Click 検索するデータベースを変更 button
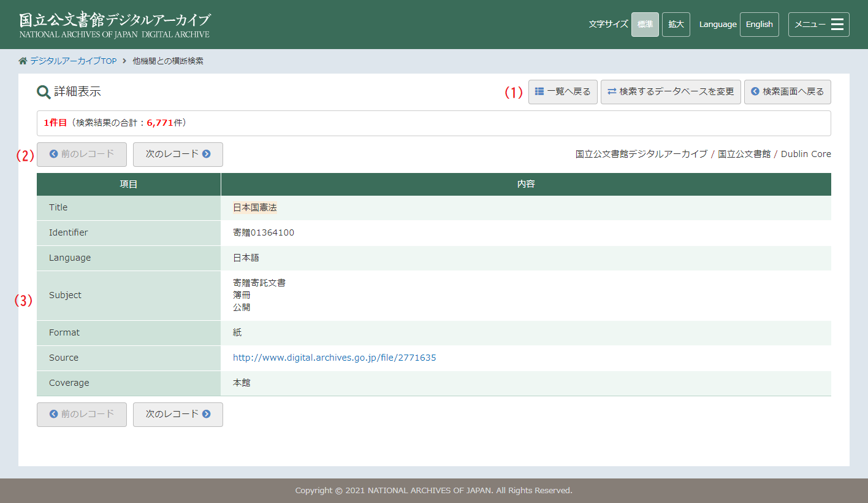 click(671, 92)
